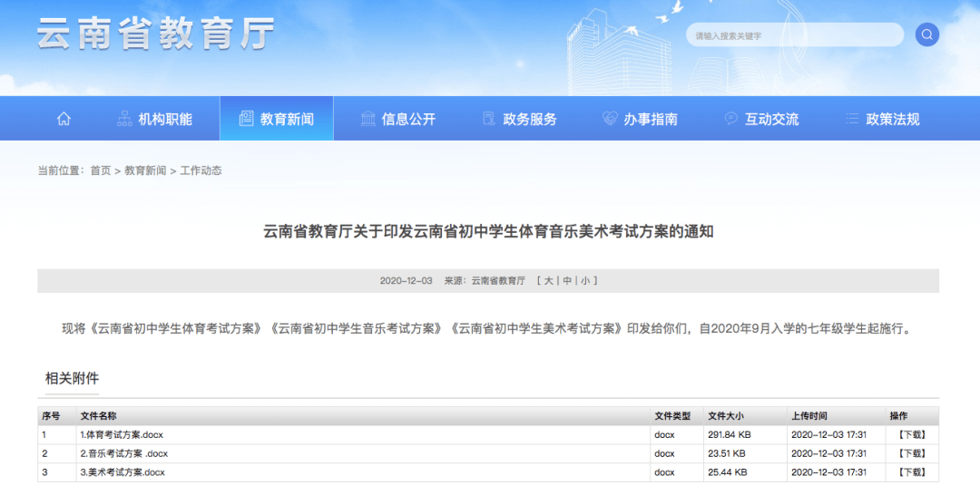Go to 首页 in breadcrumb
The width and height of the screenshot is (980, 495).
pyautogui.click(x=100, y=170)
